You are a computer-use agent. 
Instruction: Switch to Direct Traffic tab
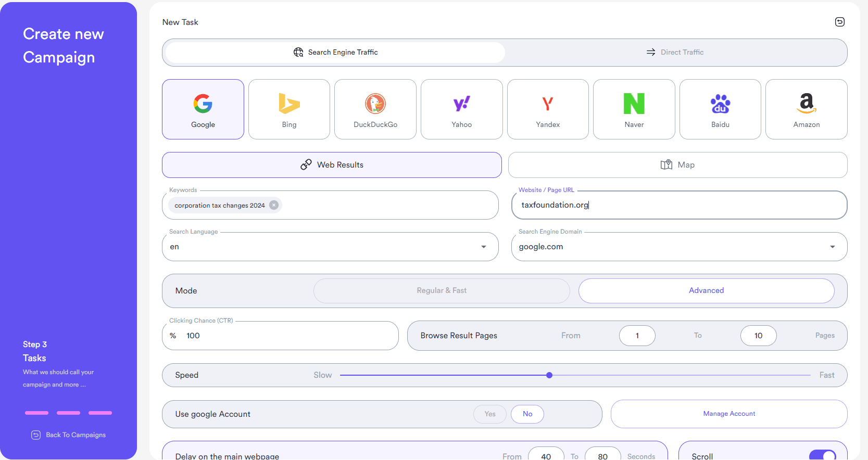tap(675, 53)
